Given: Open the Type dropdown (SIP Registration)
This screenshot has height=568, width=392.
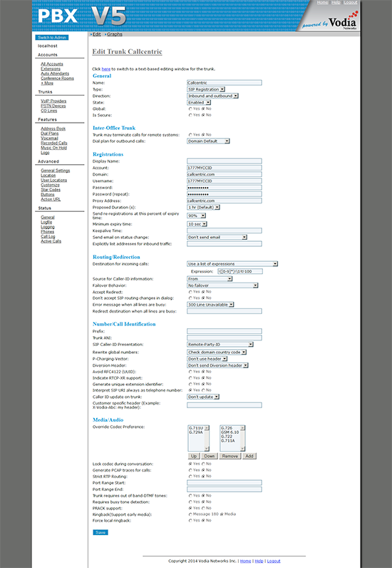Looking at the screenshot, I should click(x=205, y=89).
